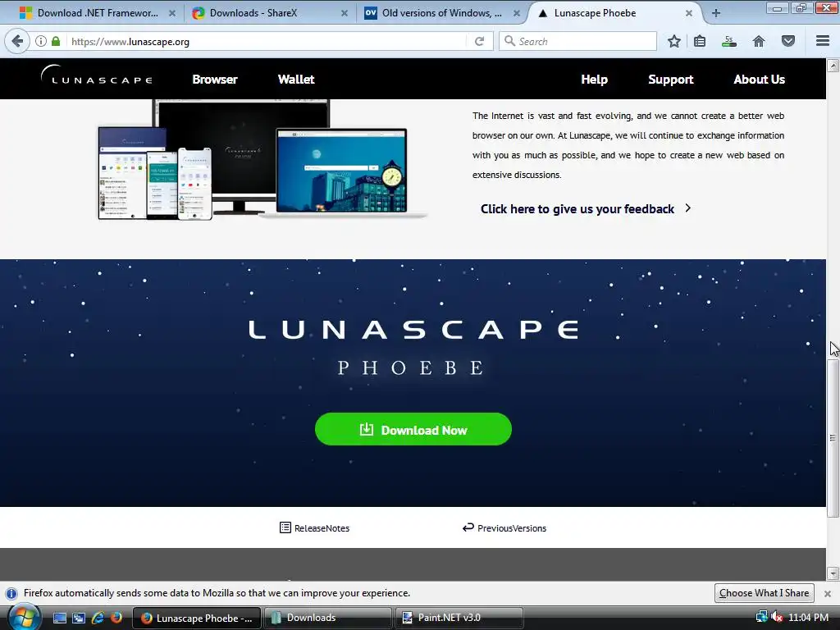Click the Firefox Search box
The image size is (840, 630).
coord(578,41)
